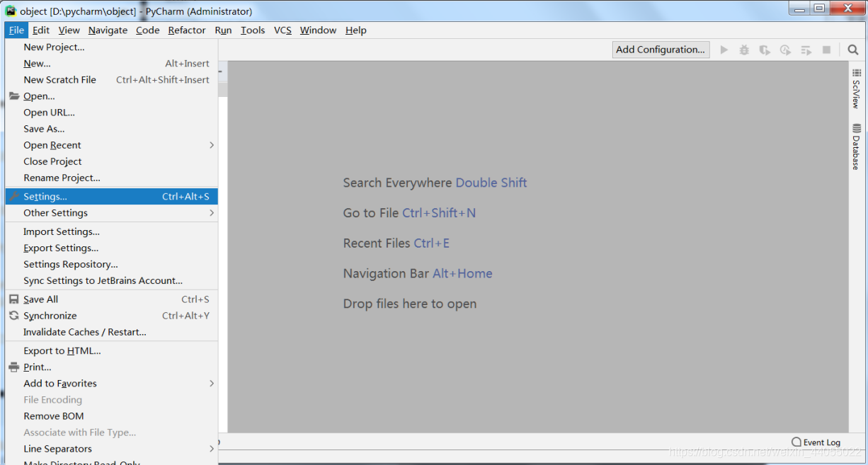Start debugging with the bug icon
This screenshot has width=868, height=465.
[744, 50]
